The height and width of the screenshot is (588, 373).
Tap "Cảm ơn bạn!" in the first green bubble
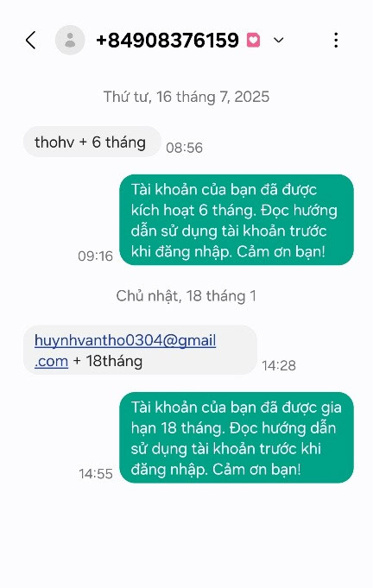tap(281, 251)
